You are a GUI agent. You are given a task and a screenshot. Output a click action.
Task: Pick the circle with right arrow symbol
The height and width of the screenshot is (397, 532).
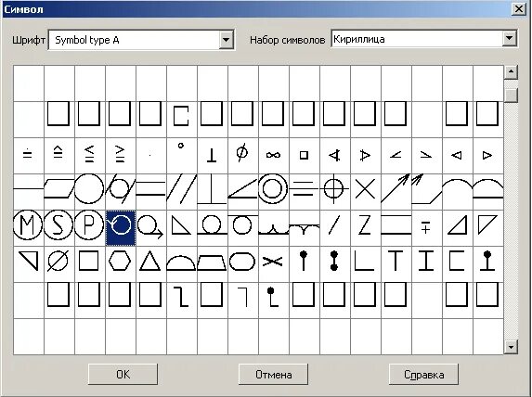[x=151, y=226]
